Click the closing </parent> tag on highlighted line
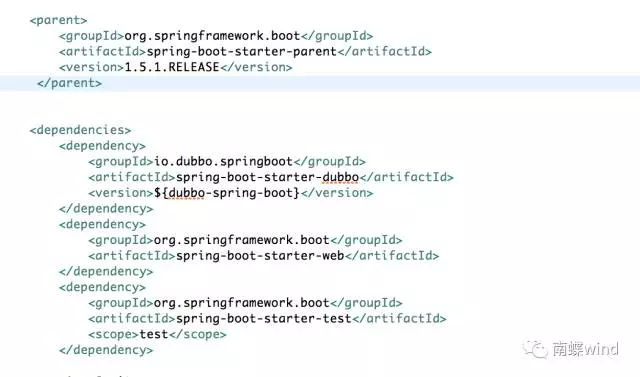This screenshot has height=377, width=640. pyautogui.click(x=69, y=83)
